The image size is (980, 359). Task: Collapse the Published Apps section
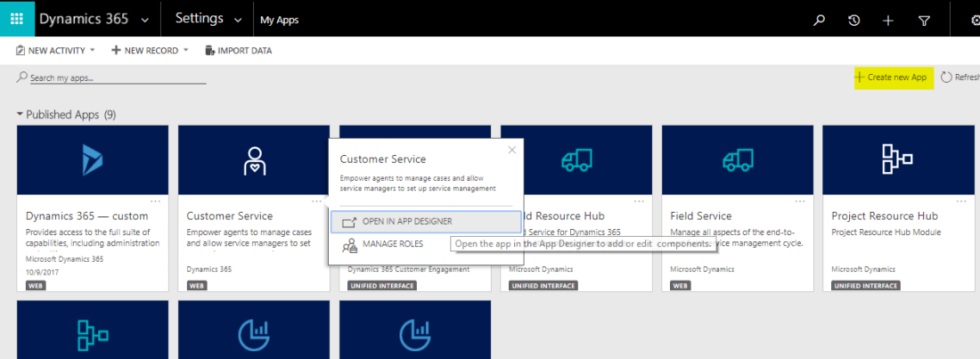20,115
